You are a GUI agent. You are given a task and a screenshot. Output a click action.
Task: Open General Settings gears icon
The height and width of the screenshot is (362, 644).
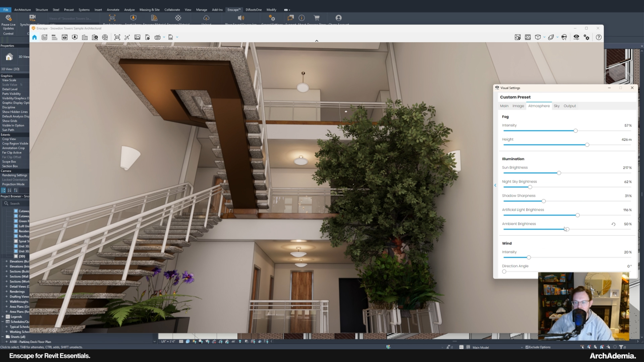click(587, 37)
